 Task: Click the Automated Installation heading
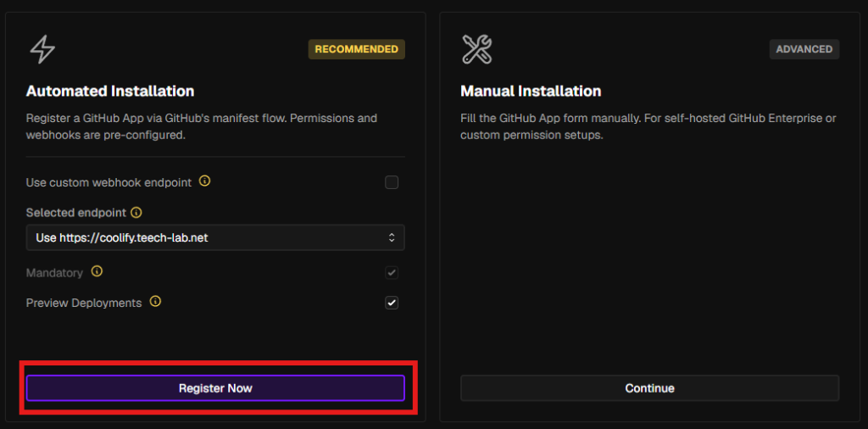click(x=110, y=91)
